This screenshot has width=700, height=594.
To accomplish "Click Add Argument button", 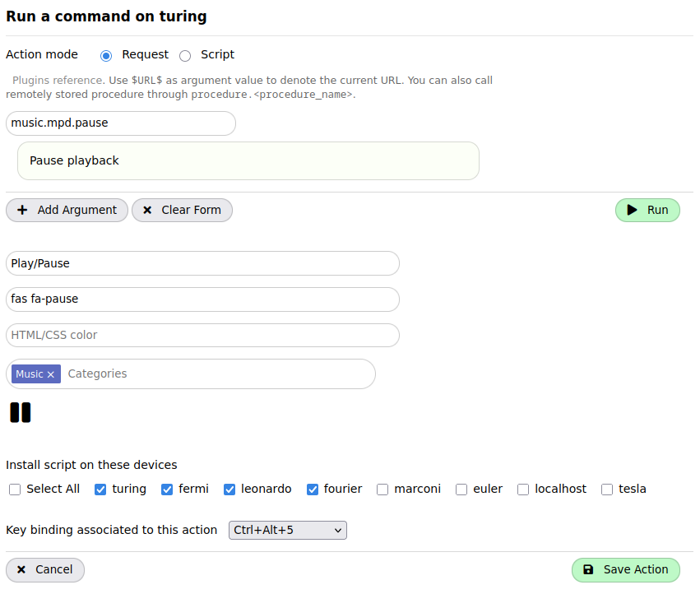I will [x=67, y=210].
